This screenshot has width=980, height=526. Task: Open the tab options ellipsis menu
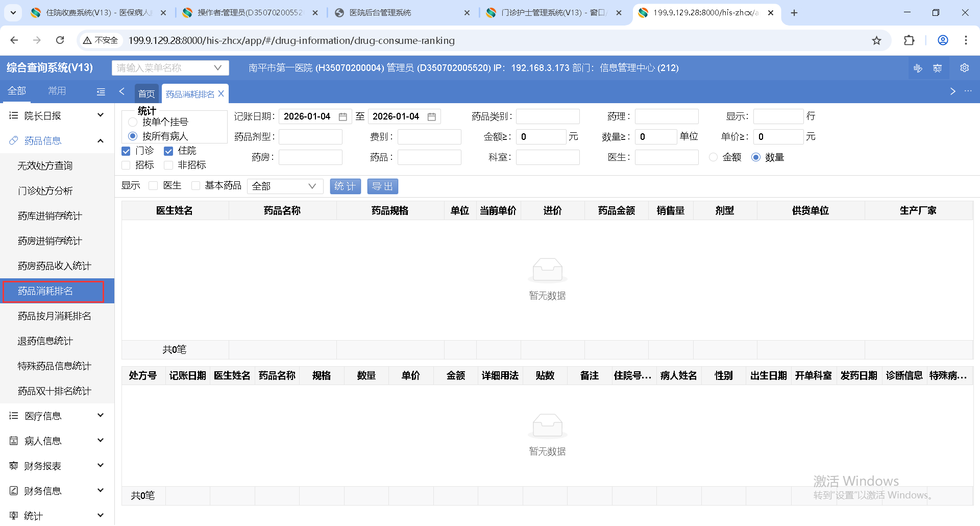click(968, 91)
